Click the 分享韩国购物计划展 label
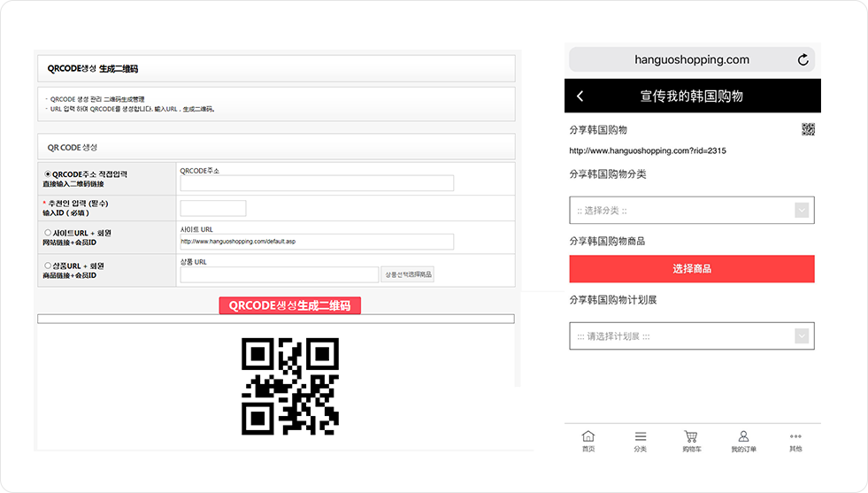This screenshot has width=868, height=493. pyautogui.click(x=613, y=300)
